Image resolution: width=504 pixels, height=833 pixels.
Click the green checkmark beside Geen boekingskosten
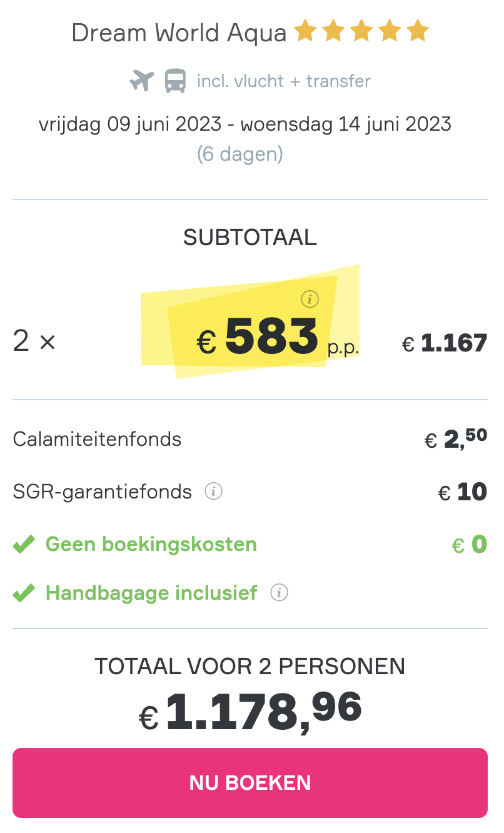[24, 545]
